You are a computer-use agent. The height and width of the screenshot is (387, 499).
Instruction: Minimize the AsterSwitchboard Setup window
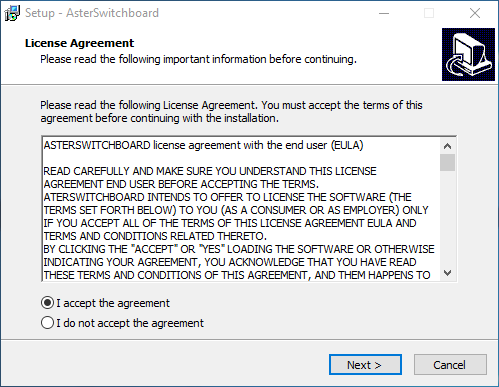pyautogui.click(x=384, y=13)
